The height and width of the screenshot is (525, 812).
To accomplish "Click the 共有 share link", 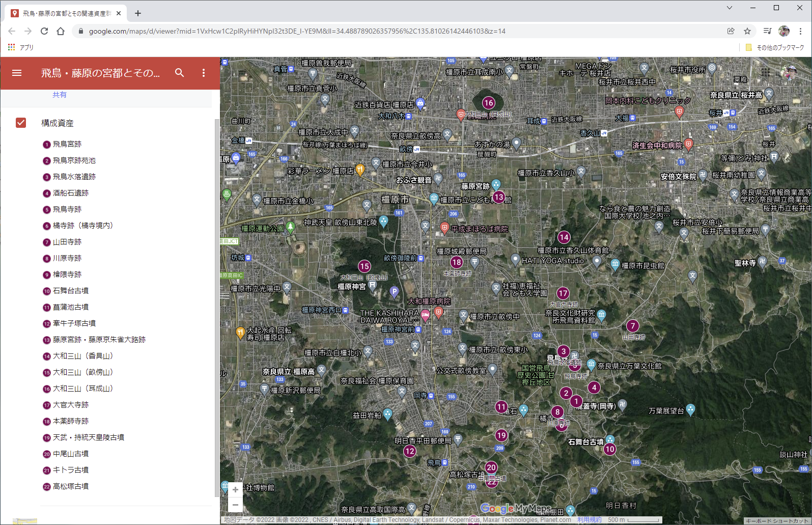I will 60,95.
